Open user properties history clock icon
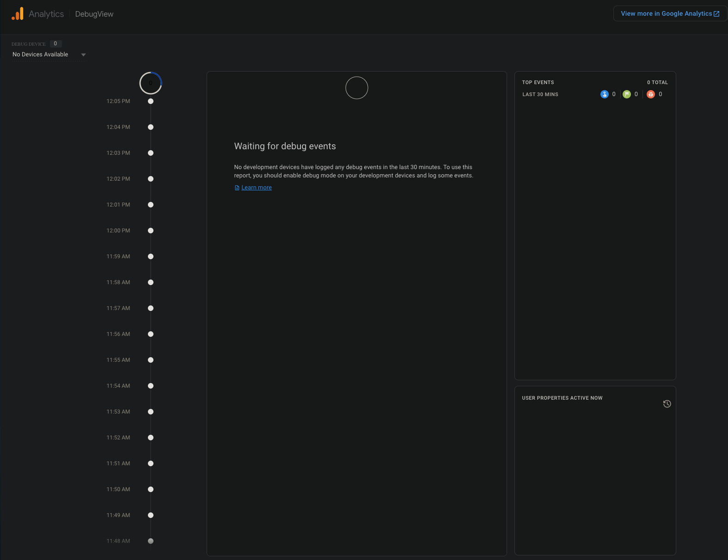Viewport: 728px width, 560px height. coord(667,404)
